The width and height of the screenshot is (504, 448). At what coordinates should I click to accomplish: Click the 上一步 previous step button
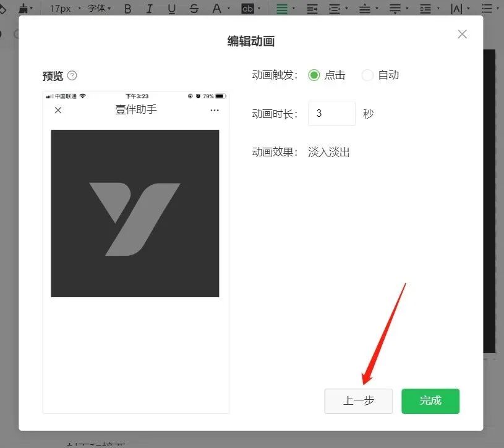[x=359, y=401]
